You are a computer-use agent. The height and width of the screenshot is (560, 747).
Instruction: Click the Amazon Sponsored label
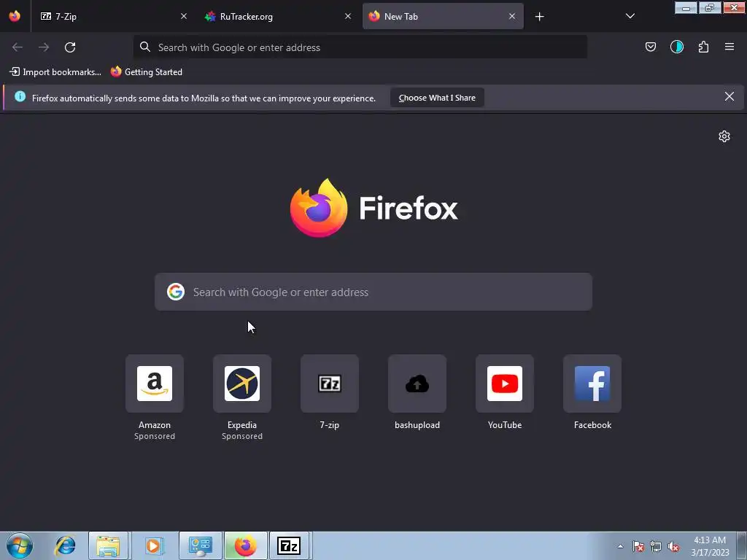155,436
